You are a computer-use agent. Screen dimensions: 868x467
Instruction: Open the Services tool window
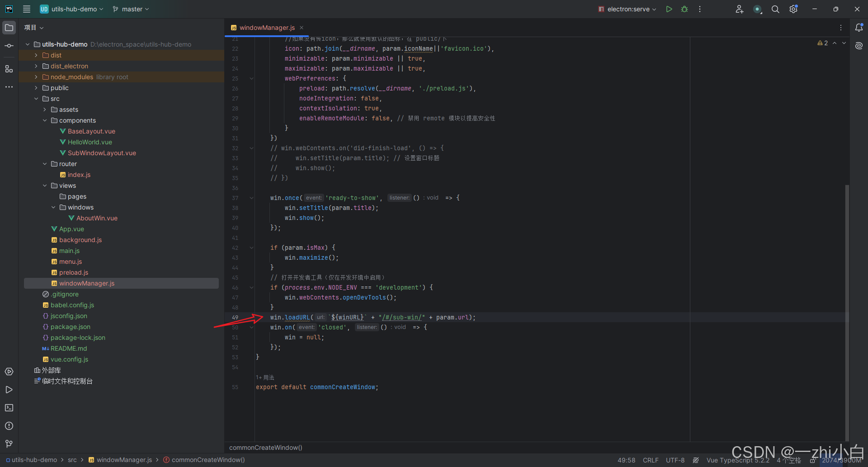[9, 372]
